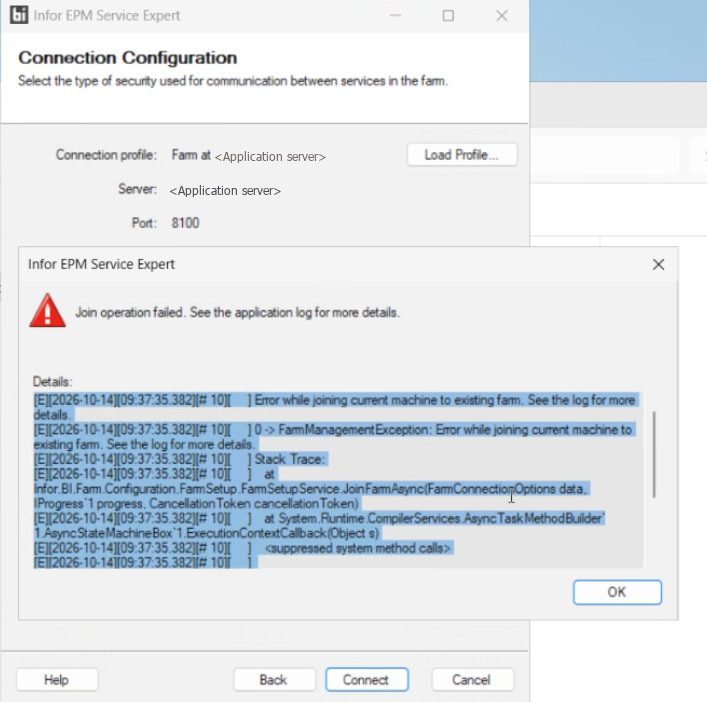Close the error dialog with X
The width and height of the screenshot is (707, 702).
click(658, 265)
